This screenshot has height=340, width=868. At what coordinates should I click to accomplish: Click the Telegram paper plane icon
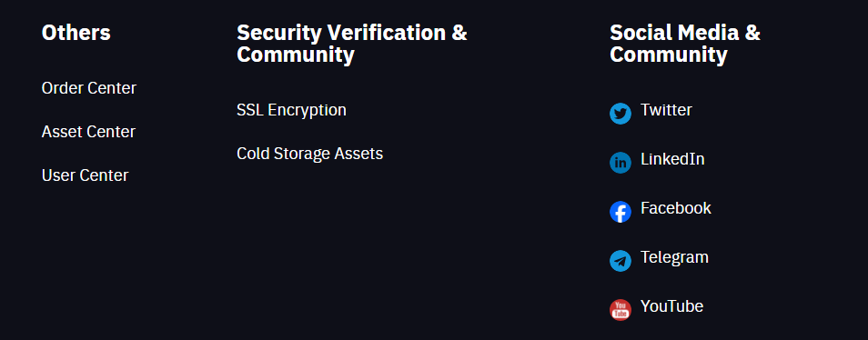pyautogui.click(x=620, y=261)
